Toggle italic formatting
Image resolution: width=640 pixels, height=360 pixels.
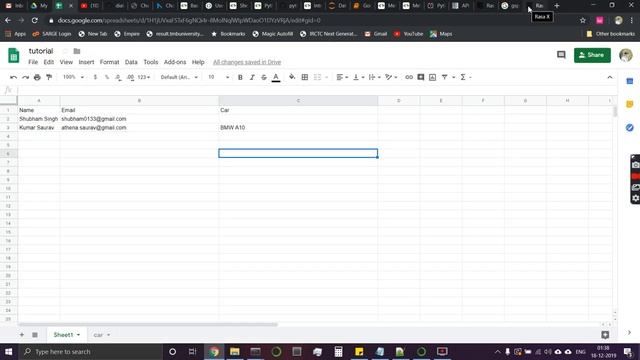click(252, 77)
